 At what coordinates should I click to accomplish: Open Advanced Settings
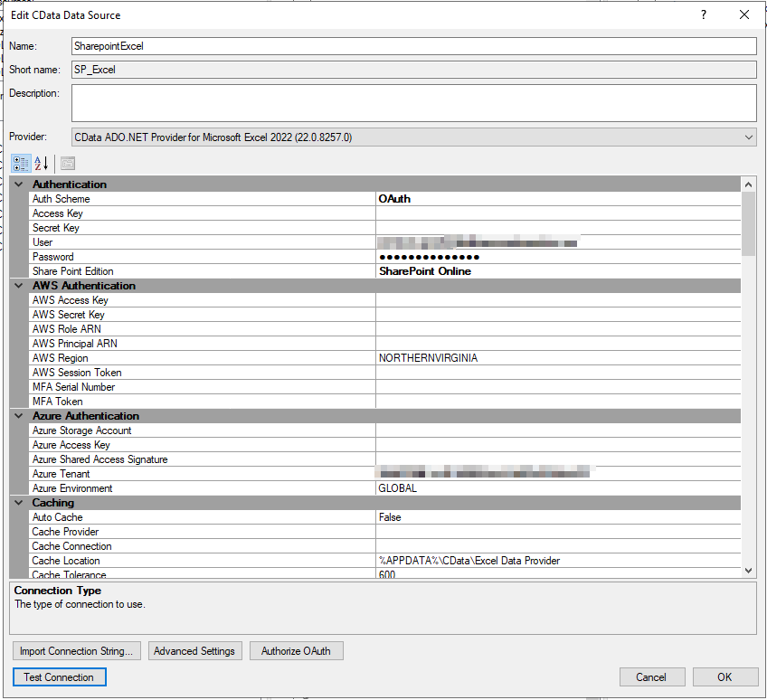[194, 651]
